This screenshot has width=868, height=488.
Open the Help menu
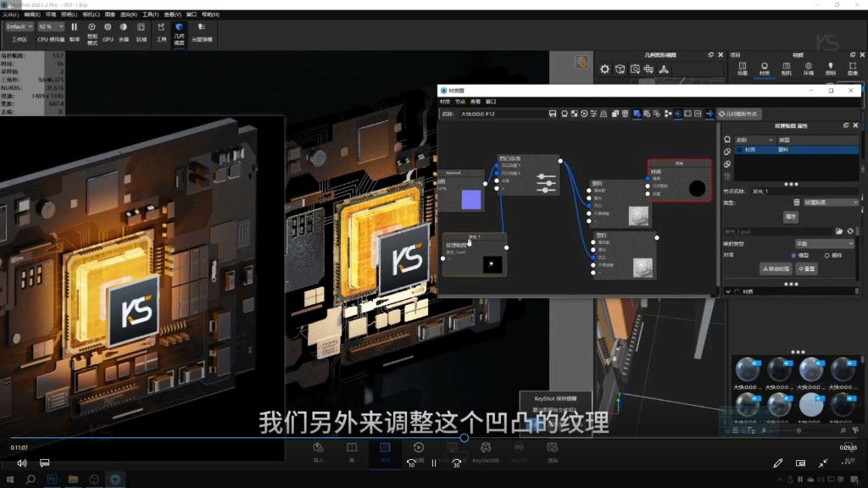tap(210, 14)
